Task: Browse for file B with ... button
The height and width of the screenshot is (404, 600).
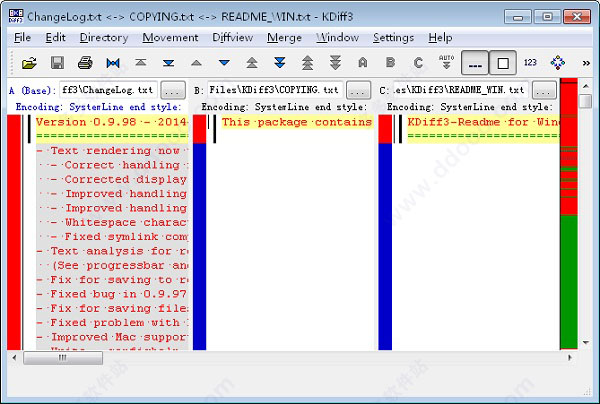Action: pos(359,91)
